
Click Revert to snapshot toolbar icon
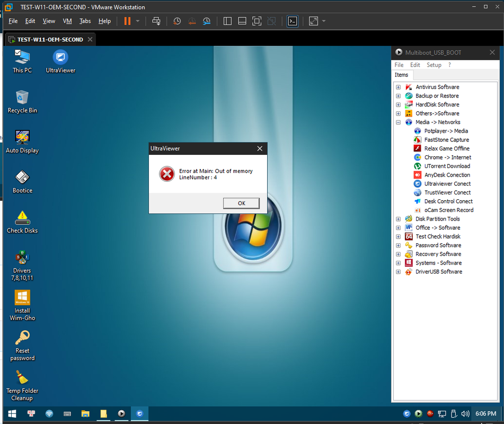192,21
